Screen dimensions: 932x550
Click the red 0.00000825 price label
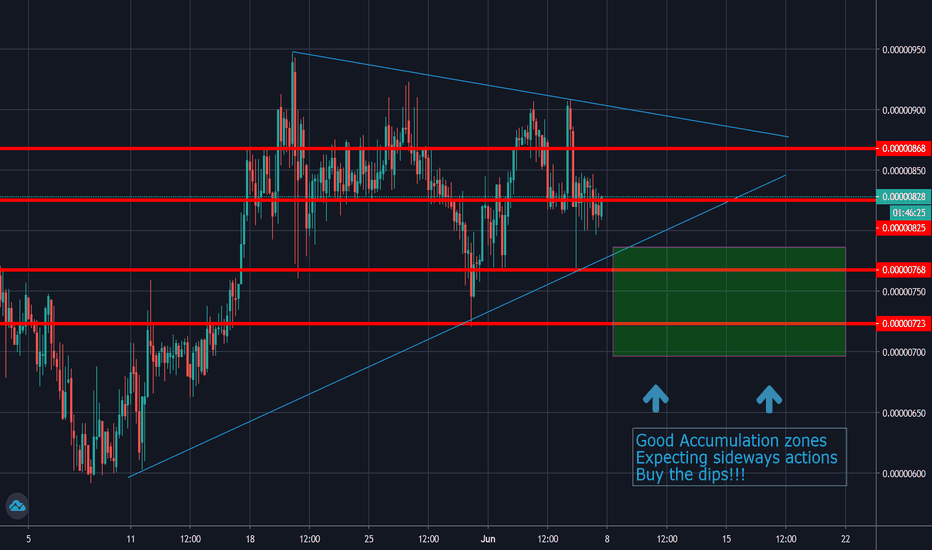click(x=903, y=228)
